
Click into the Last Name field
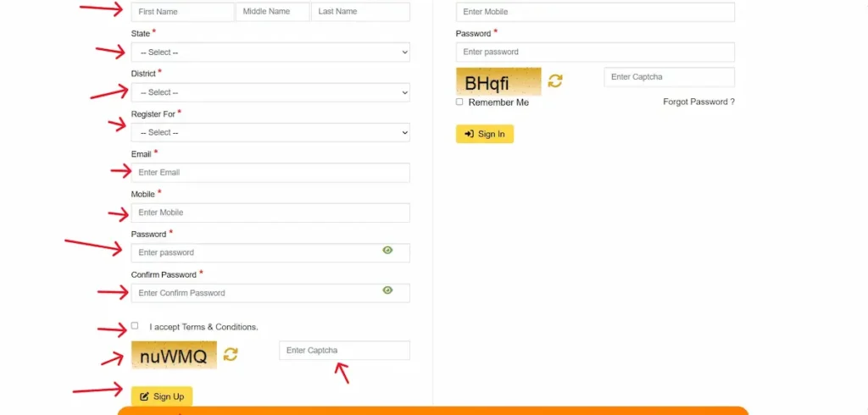coord(361,12)
